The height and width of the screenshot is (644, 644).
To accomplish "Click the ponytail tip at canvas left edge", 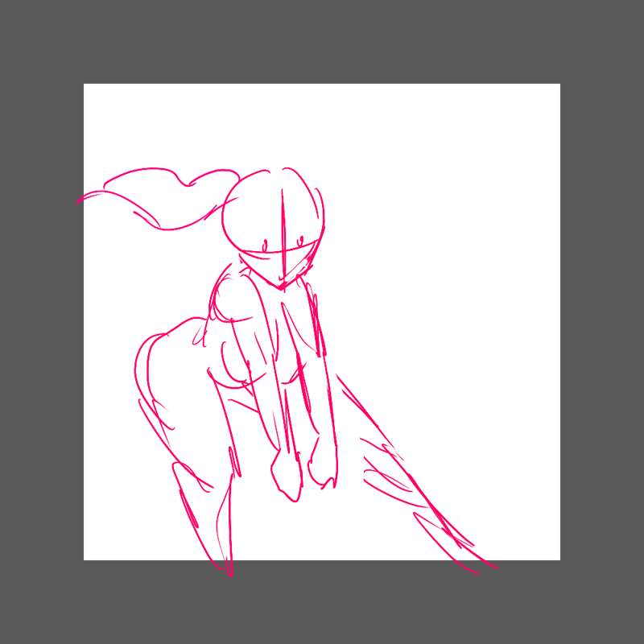I will (80, 200).
